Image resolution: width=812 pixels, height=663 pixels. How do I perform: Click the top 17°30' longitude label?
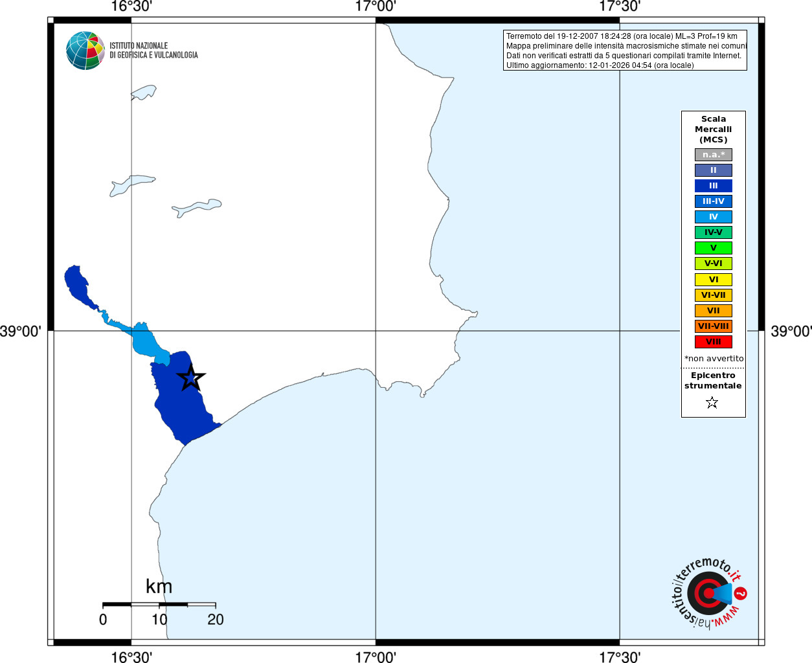point(620,7)
